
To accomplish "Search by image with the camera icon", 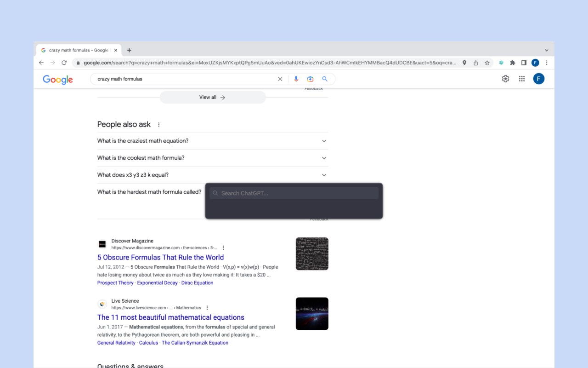I will click(311, 79).
